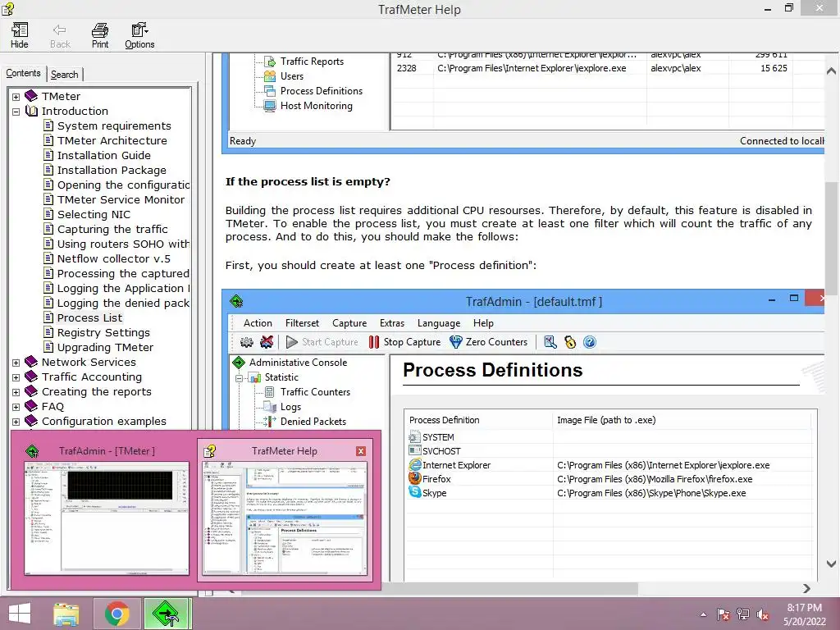Expand Creating the reports node
The width and height of the screenshot is (840, 630).
click(16, 392)
